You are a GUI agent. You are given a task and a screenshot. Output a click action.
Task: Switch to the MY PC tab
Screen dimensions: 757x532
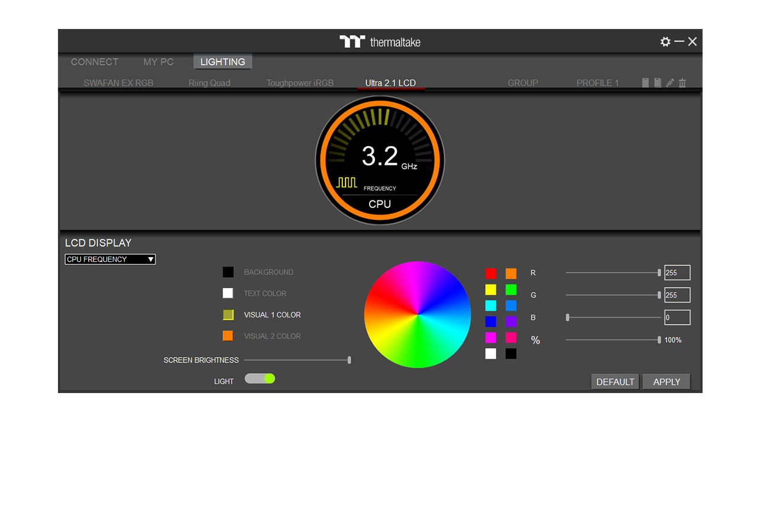(158, 62)
